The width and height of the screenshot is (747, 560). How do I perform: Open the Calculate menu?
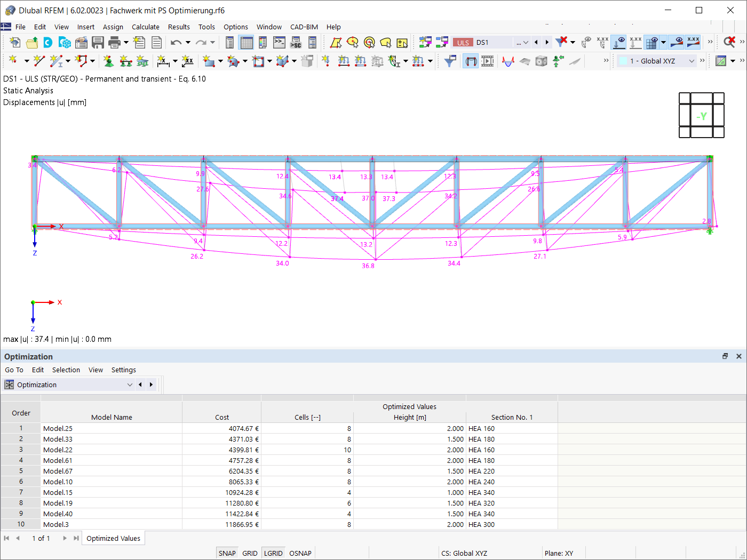[146, 27]
